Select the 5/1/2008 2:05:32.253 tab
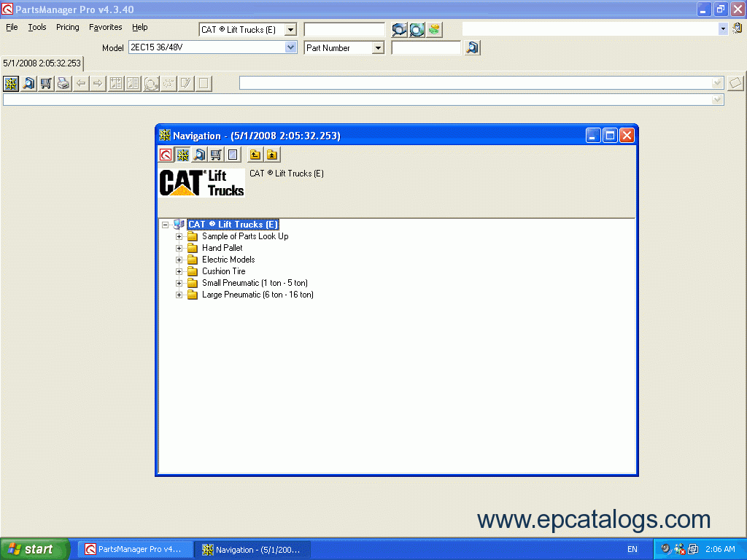The image size is (747, 560). 42,63
